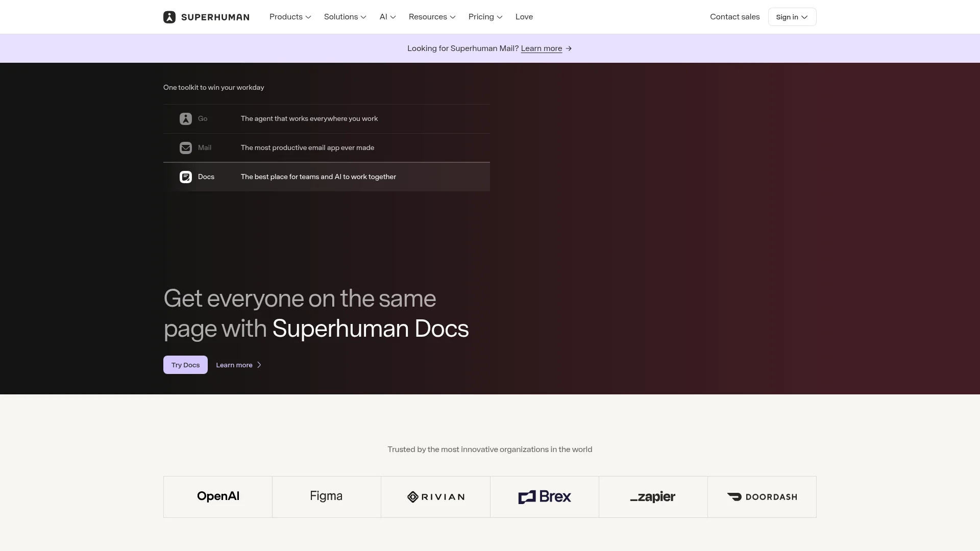Click Contact sales link
The width and height of the screenshot is (980, 551).
tap(734, 17)
